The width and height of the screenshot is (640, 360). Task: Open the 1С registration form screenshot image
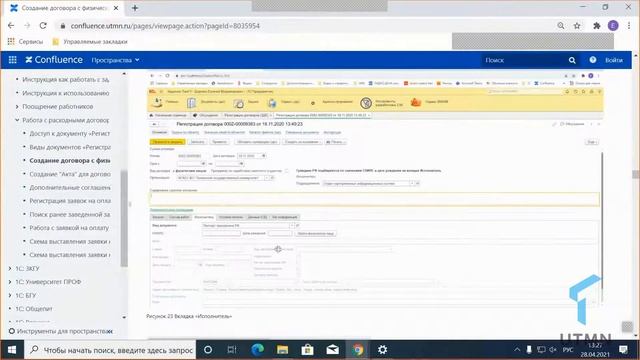pos(375,189)
